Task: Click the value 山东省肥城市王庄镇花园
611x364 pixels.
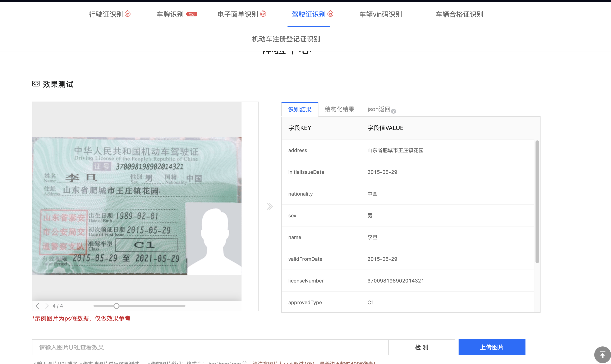Action: (x=395, y=150)
